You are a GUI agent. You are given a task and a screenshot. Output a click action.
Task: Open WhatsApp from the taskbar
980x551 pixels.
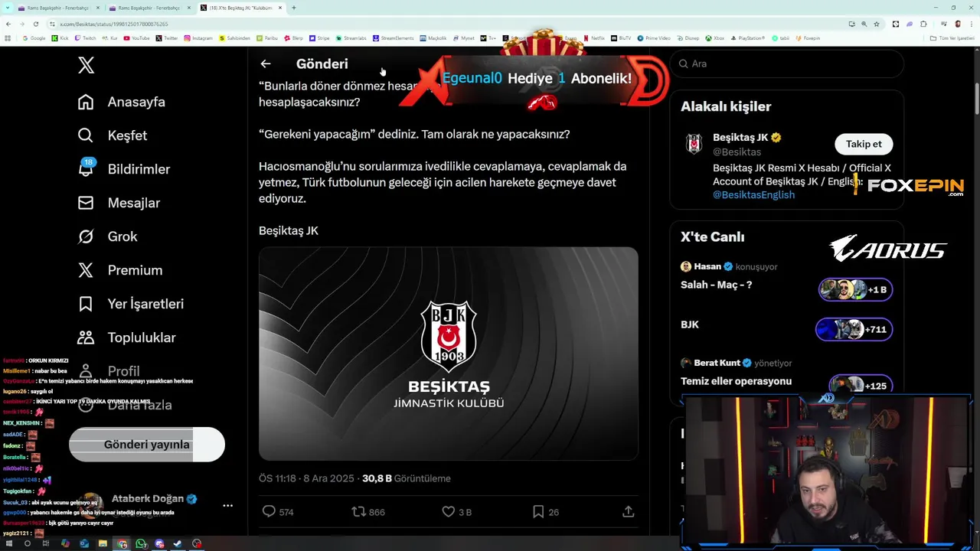click(x=141, y=544)
